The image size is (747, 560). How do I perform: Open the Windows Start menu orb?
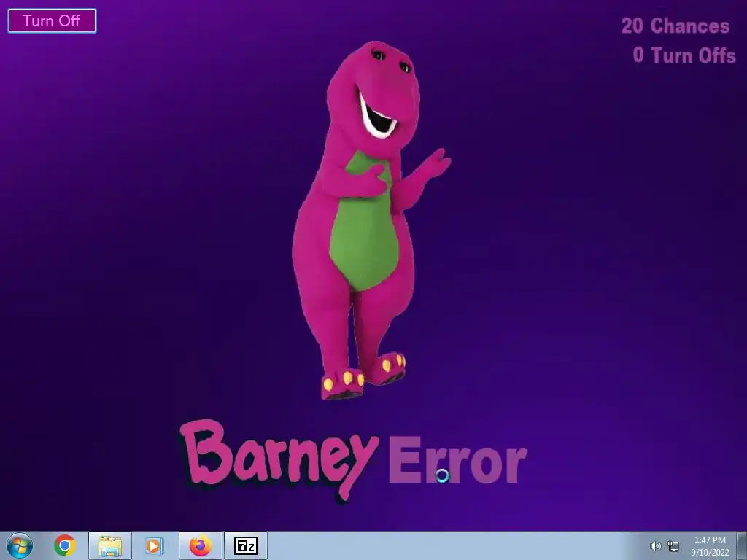pos(20,545)
